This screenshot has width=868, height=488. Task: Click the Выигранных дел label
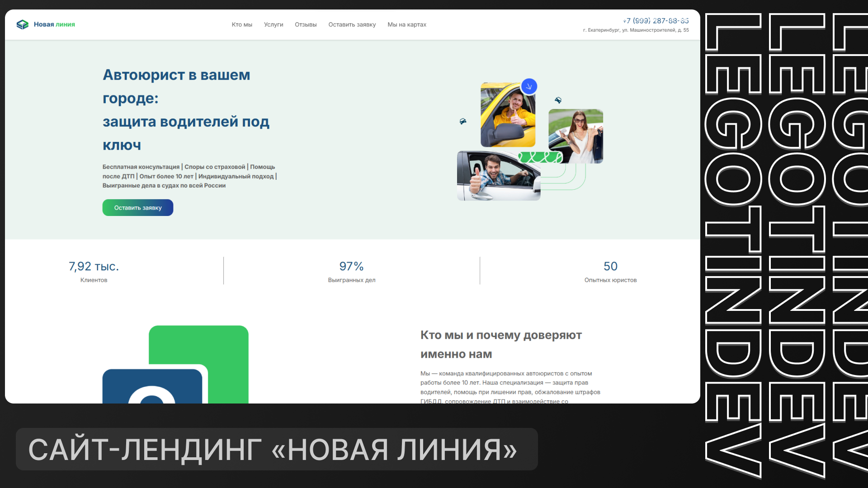click(352, 280)
